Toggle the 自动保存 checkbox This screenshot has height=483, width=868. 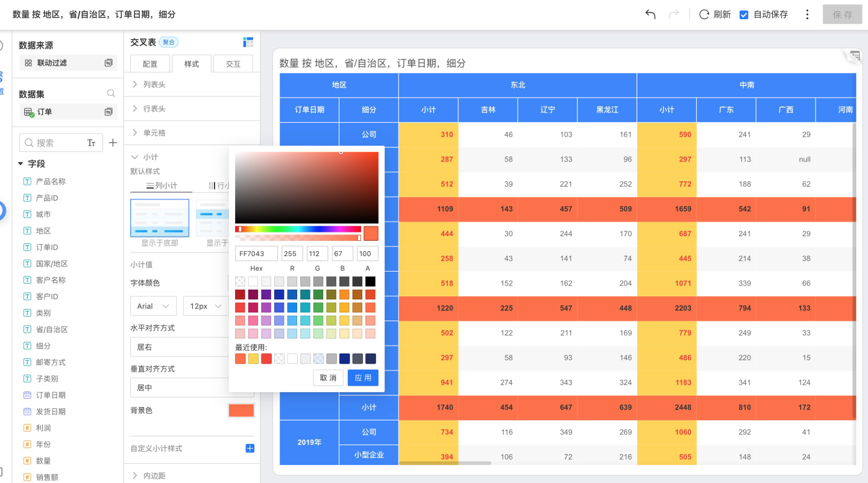tap(744, 14)
